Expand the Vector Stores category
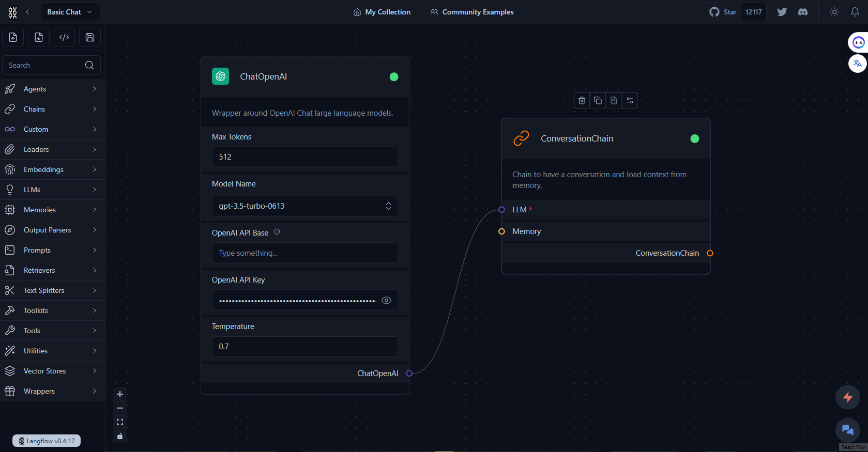This screenshot has height=452, width=868. point(52,371)
